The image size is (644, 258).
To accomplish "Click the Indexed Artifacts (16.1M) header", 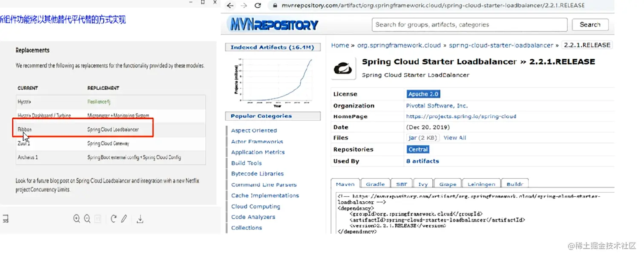I will (272, 47).
